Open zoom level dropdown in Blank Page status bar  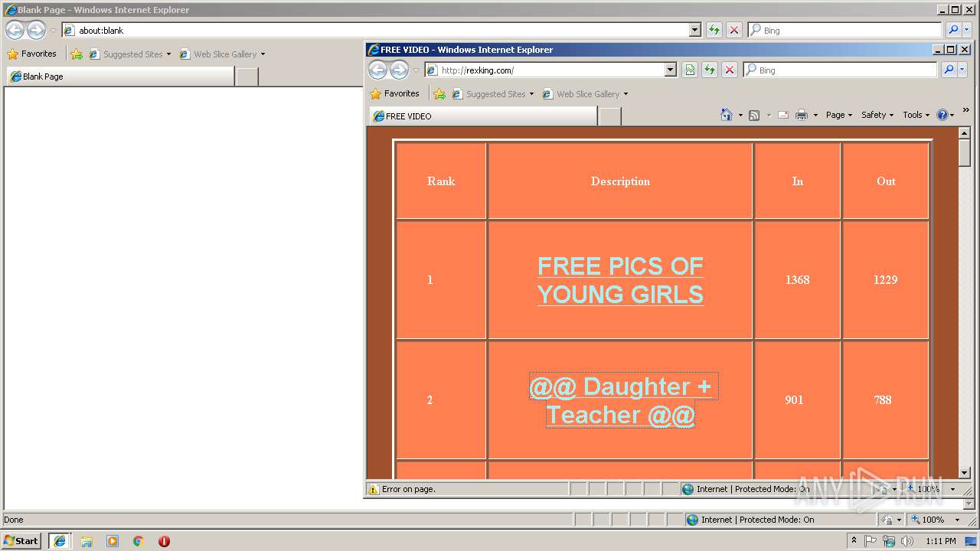pos(957,520)
